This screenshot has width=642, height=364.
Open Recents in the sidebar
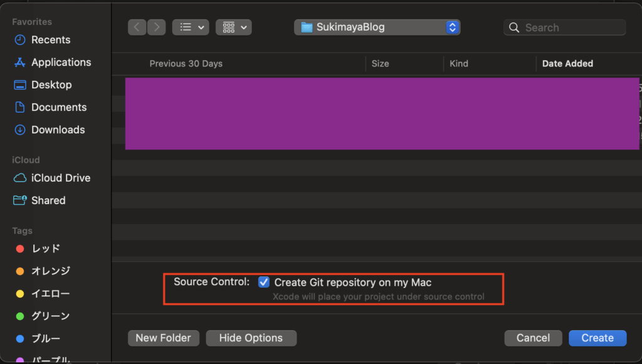click(x=42, y=39)
